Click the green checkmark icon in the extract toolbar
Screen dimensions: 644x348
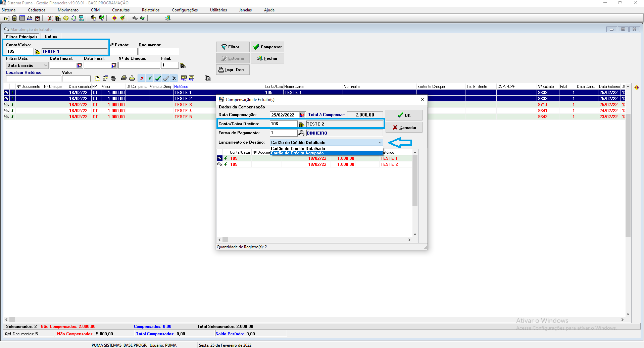coord(158,78)
